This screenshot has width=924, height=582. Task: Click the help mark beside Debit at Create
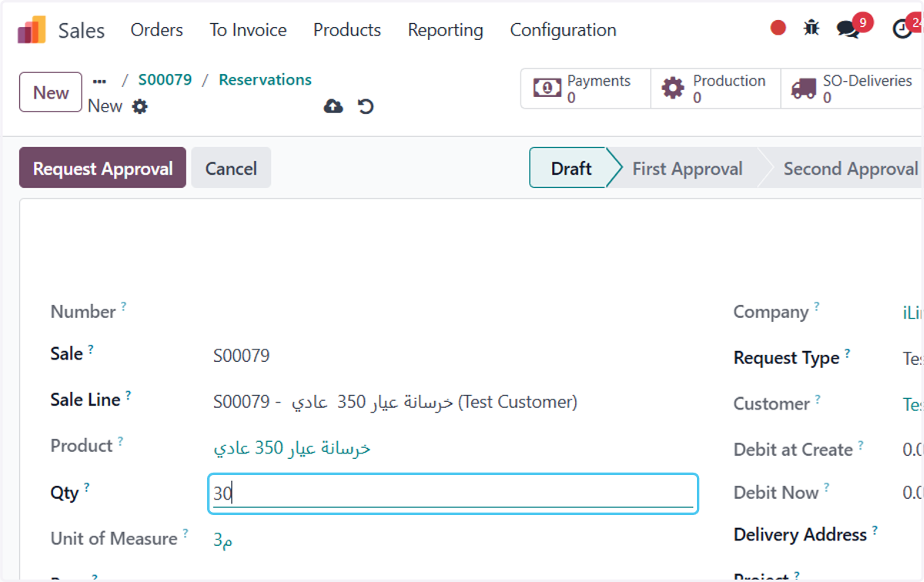pyautogui.click(x=860, y=445)
